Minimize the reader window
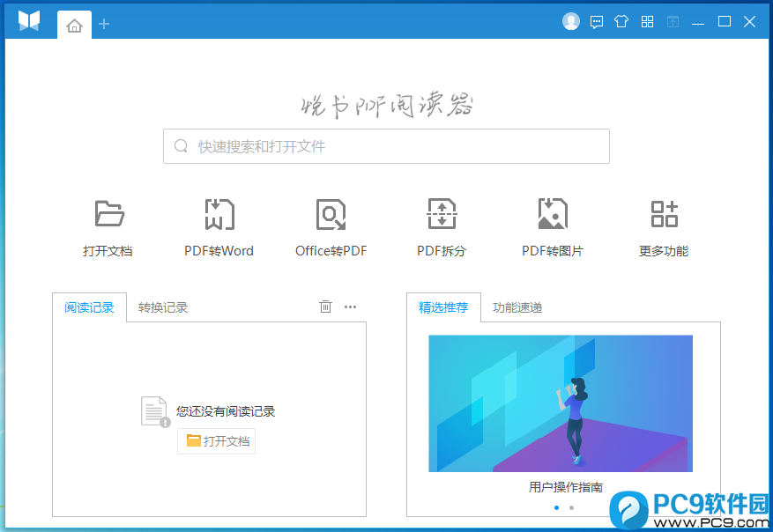The image size is (773, 532). click(x=698, y=23)
